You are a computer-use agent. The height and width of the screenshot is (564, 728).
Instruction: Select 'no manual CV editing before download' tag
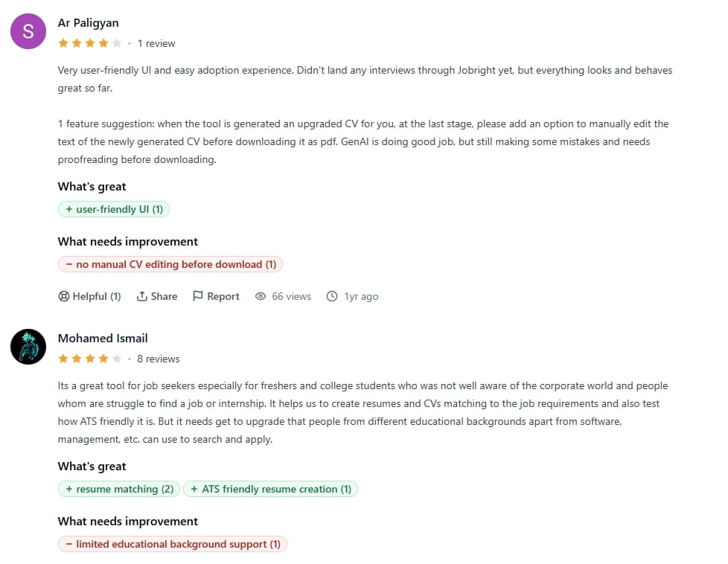(170, 264)
